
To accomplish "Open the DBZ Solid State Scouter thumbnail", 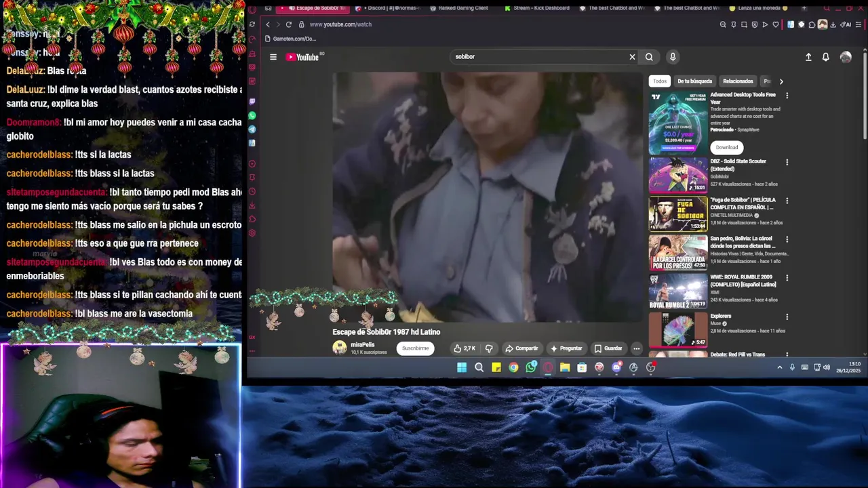I will click(x=678, y=175).
